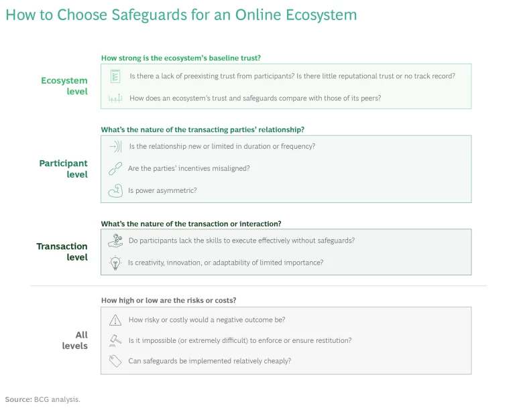Image resolution: width=515 pixels, height=420 pixels.
Task: Click the heading about transaction or interaction nature
Action: tap(191, 224)
